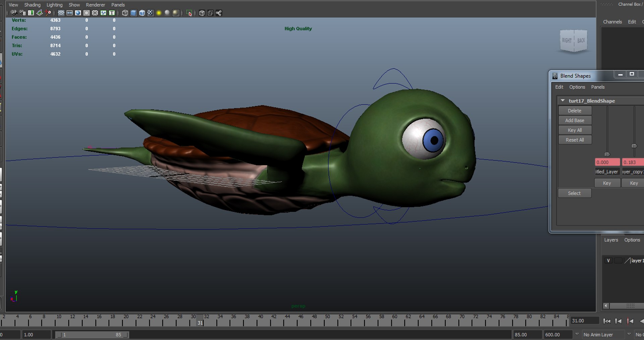Click the slider handle above 0.183 value
Viewport: 644px width, 340px height.
pyautogui.click(x=634, y=146)
